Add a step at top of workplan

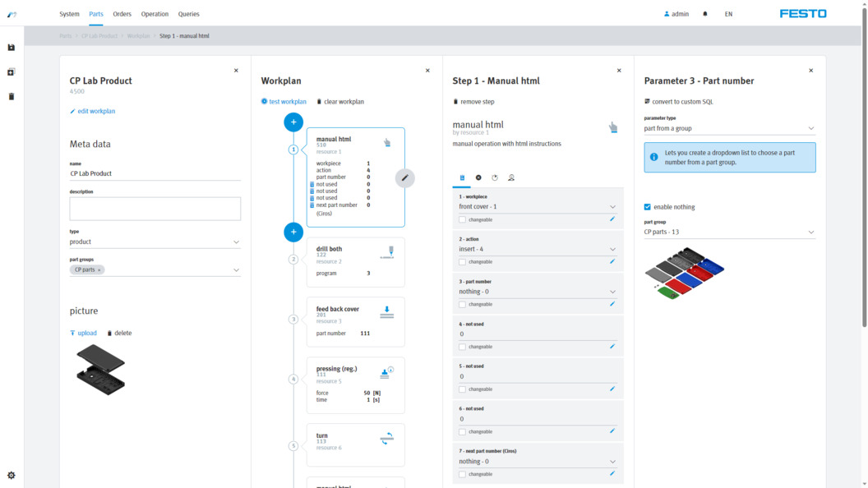pos(293,122)
